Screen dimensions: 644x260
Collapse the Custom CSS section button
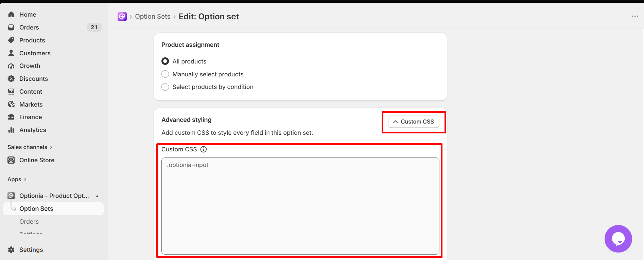414,122
